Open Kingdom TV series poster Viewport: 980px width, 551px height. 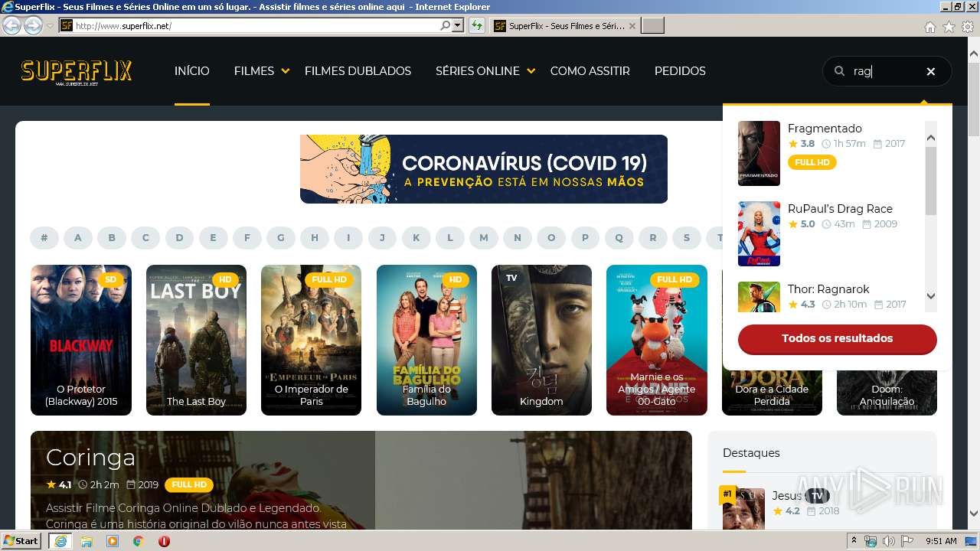coord(541,340)
